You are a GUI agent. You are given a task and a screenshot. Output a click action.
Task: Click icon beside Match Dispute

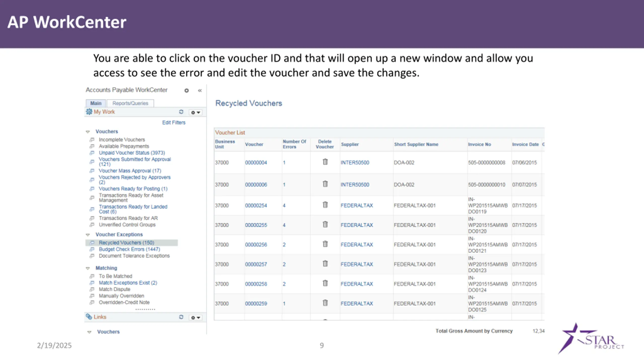[92, 289]
